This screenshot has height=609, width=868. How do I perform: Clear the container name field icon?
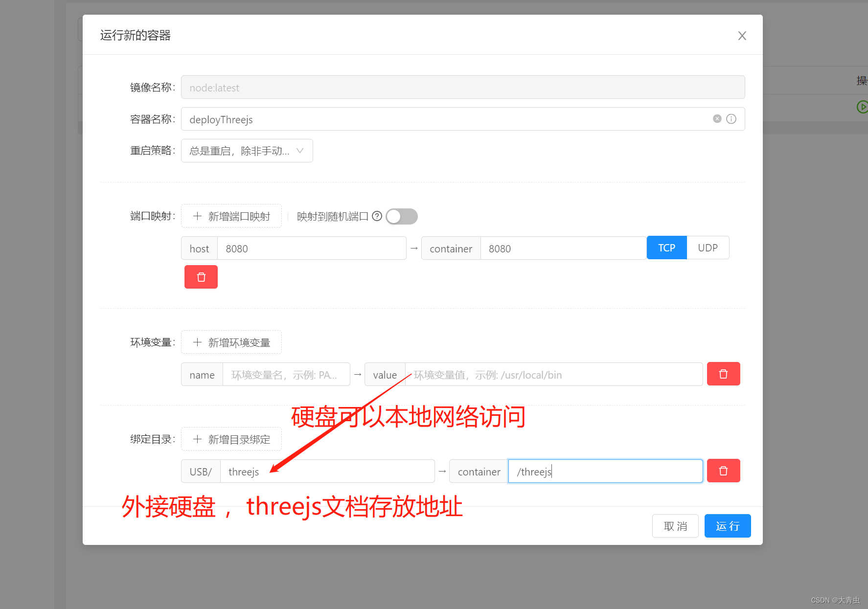click(x=717, y=119)
